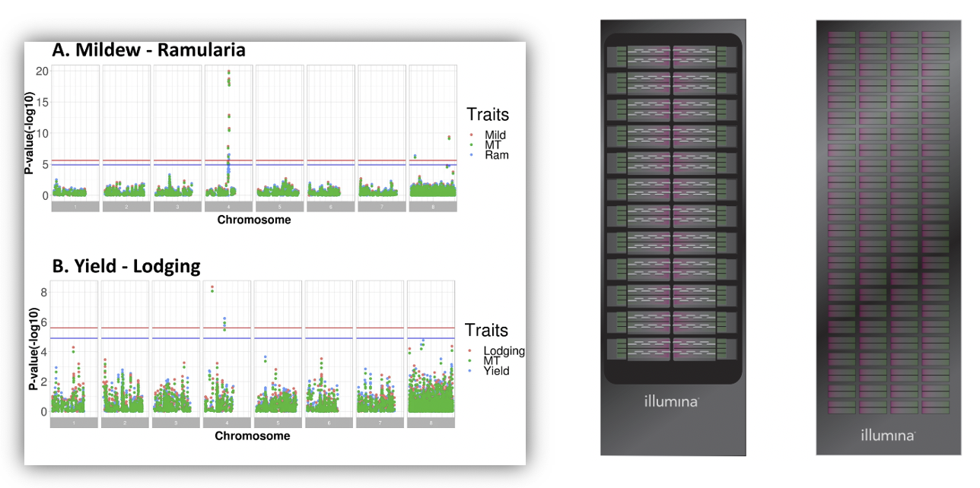The height and width of the screenshot is (488, 980).
Task: Click the red dot beside "Mild" in the legend
Action: (473, 135)
